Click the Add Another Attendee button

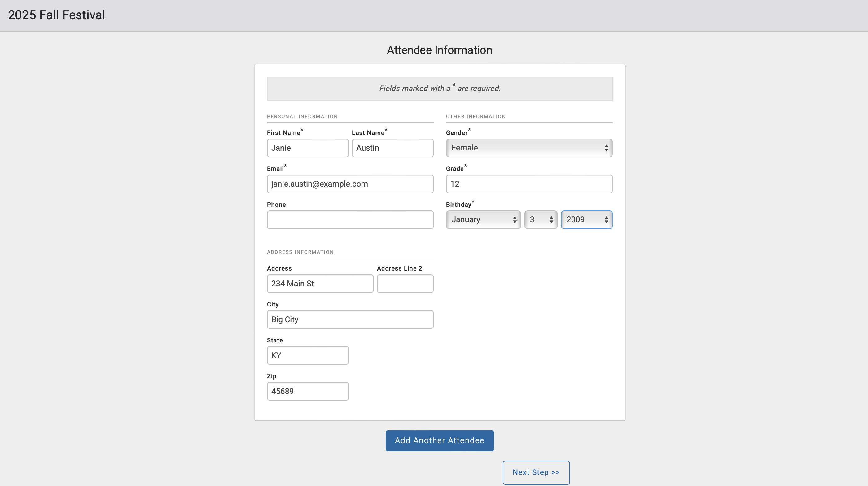(439, 440)
